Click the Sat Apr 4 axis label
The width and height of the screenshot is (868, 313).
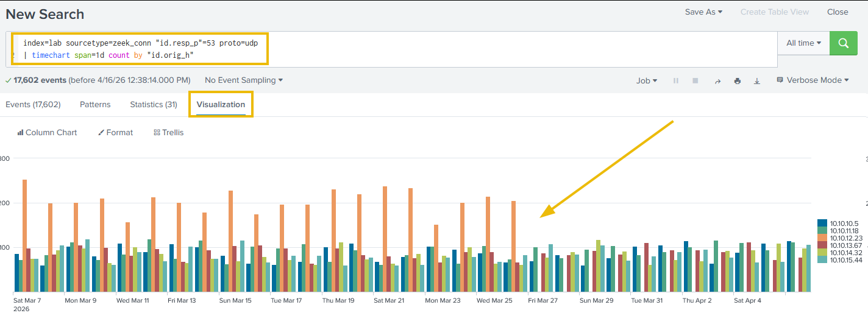click(747, 300)
